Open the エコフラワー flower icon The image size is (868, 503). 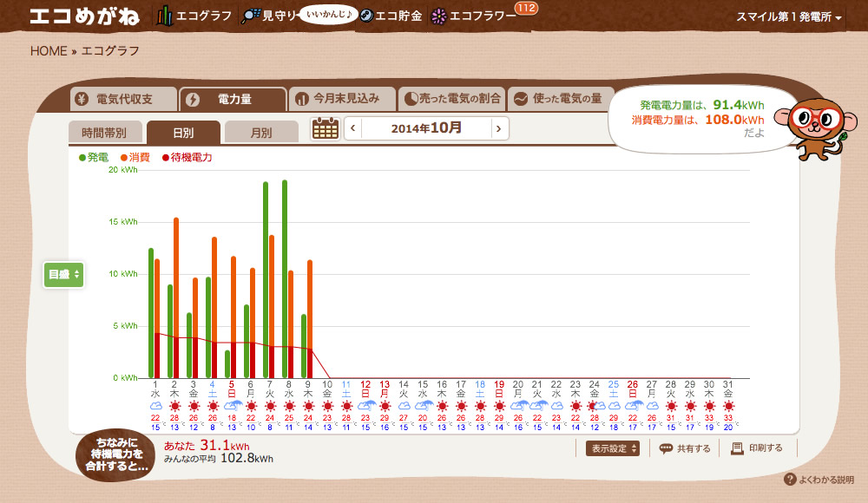click(439, 16)
